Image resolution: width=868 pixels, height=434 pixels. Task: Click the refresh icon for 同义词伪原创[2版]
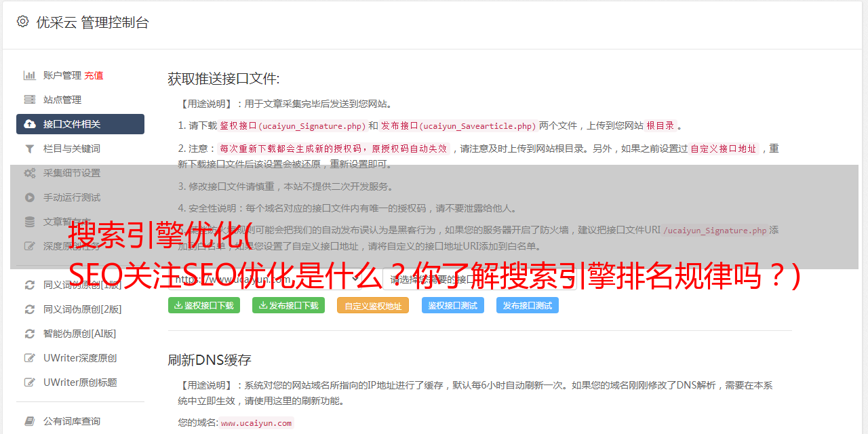(30, 309)
